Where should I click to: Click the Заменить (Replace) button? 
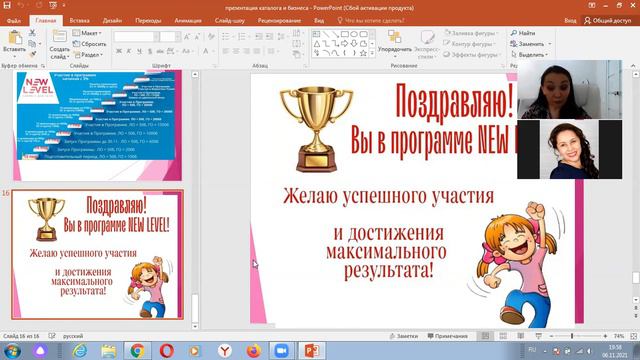[x=527, y=44]
